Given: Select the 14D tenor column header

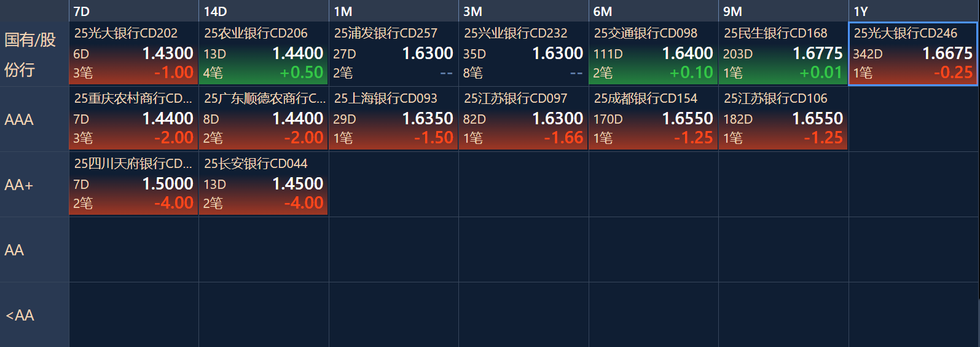Looking at the screenshot, I should point(264,11).
